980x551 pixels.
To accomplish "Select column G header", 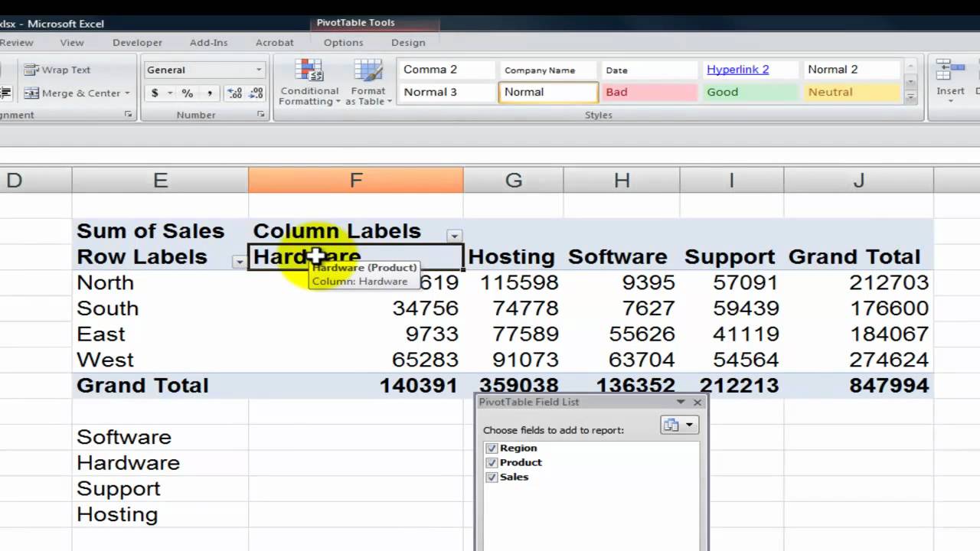I will pos(513,180).
